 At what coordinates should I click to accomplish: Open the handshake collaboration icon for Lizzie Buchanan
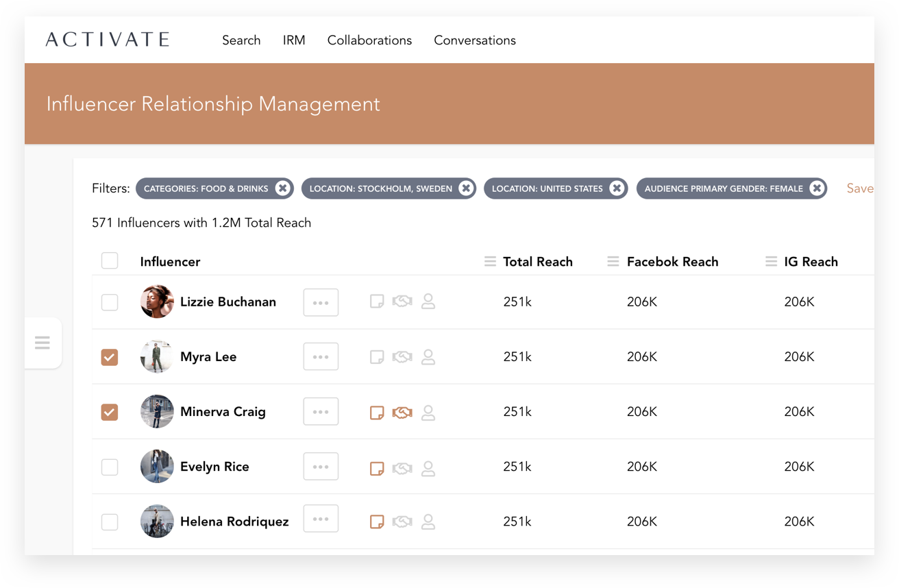(x=402, y=302)
